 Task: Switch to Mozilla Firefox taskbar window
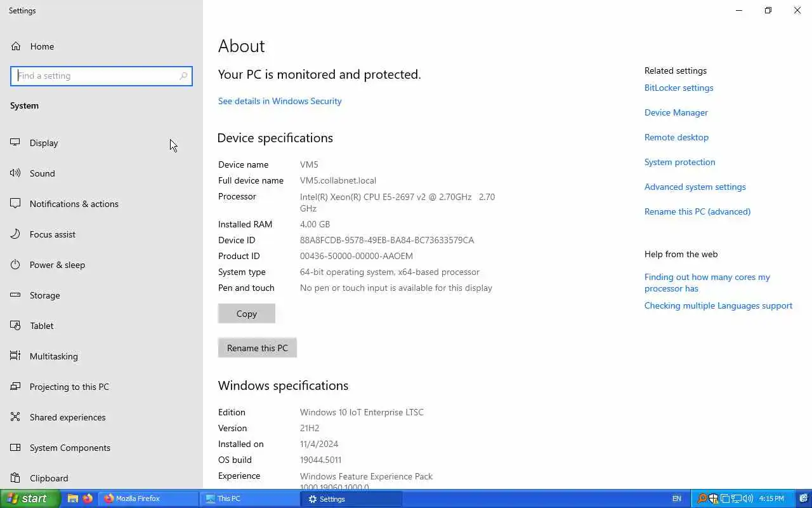[x=148, y=498]
